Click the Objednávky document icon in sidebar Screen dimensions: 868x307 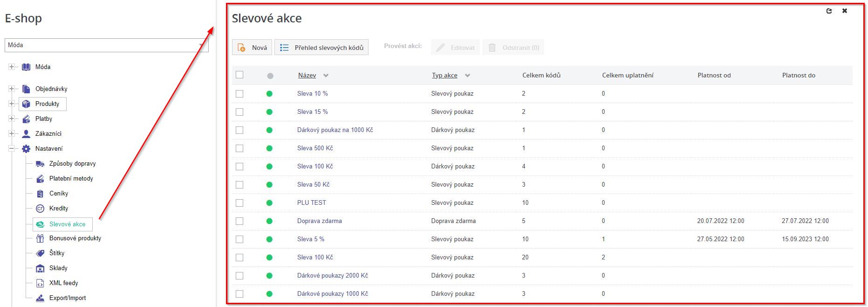coord(26,89)
